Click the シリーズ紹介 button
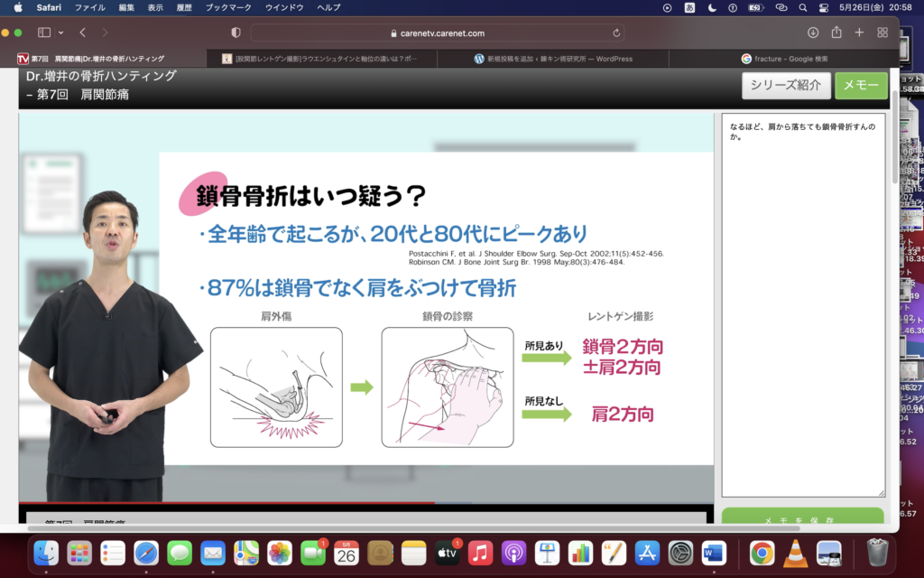924x578 pixels. tap(785, 85)
